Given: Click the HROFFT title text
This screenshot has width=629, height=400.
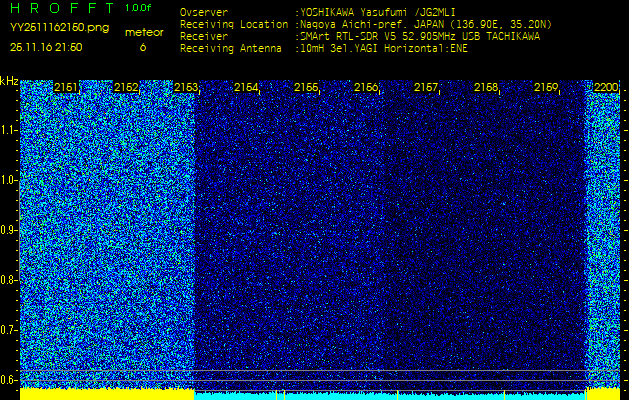Looking at the screenshot, I should pyautogui.click(x=63, y=8).
